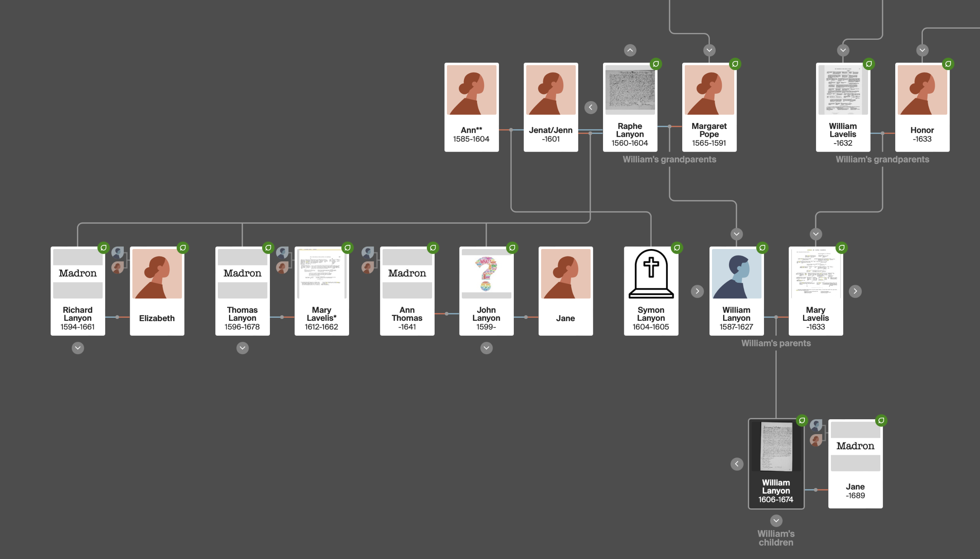This screenshot has height=559, width=980.
Task: Click leaf hint on Richard Lanyon card
Action: [103, 248]
